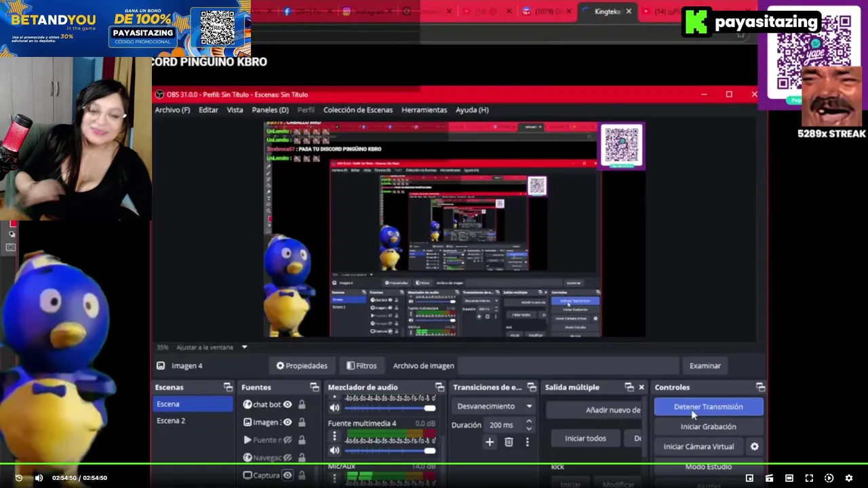Lock the Fuente multimedia source
This screenshot has width=868, height=488.
302,440
